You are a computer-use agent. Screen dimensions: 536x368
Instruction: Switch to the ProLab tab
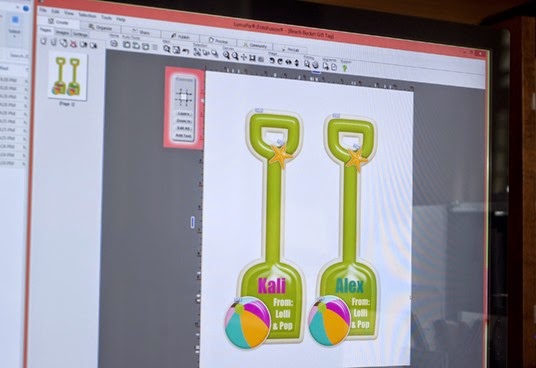pos(290,49)
